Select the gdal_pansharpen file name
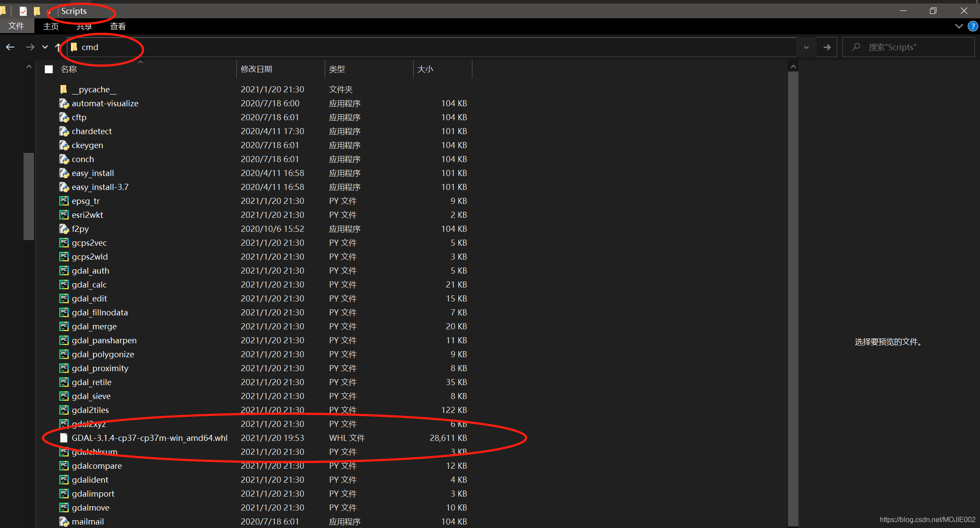Image resolution: width=980 pixels, height=528 pixels. pos(104,340)
